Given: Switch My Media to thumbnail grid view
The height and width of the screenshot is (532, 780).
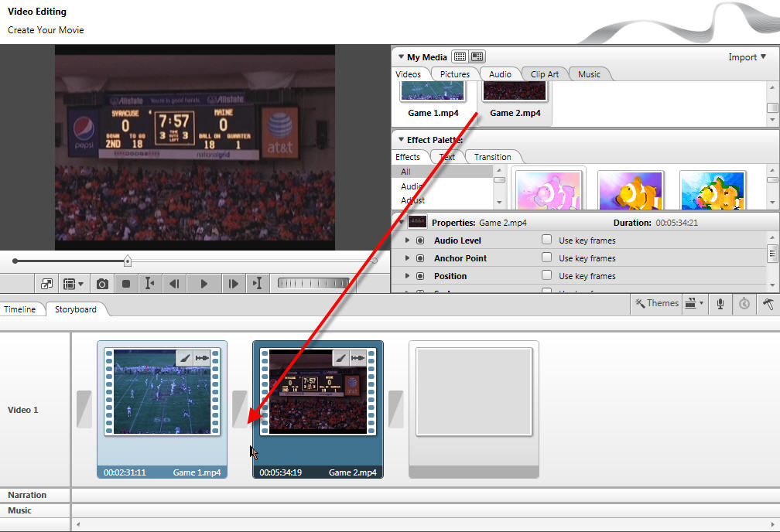Looking at the screenshot, I should tap(460, 56).
